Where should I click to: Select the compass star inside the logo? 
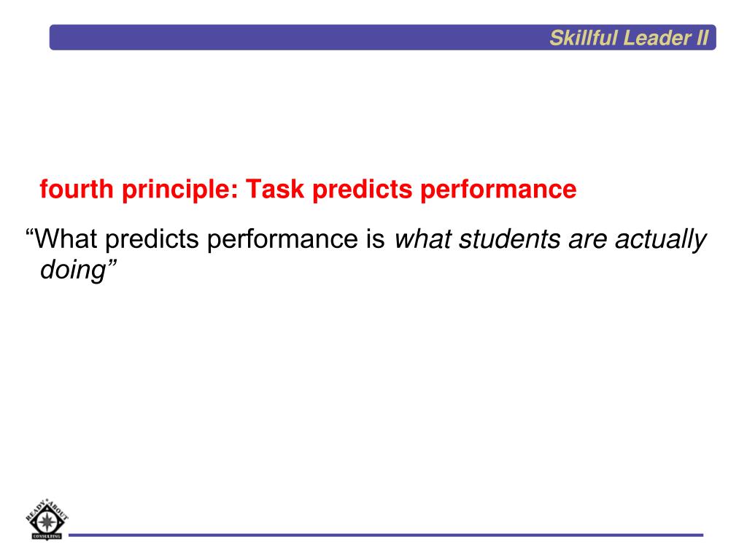coord(46,522)
